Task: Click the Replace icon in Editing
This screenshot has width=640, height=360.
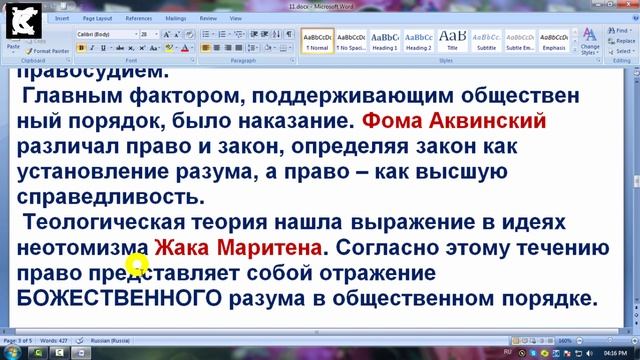Action: point(621,41)
